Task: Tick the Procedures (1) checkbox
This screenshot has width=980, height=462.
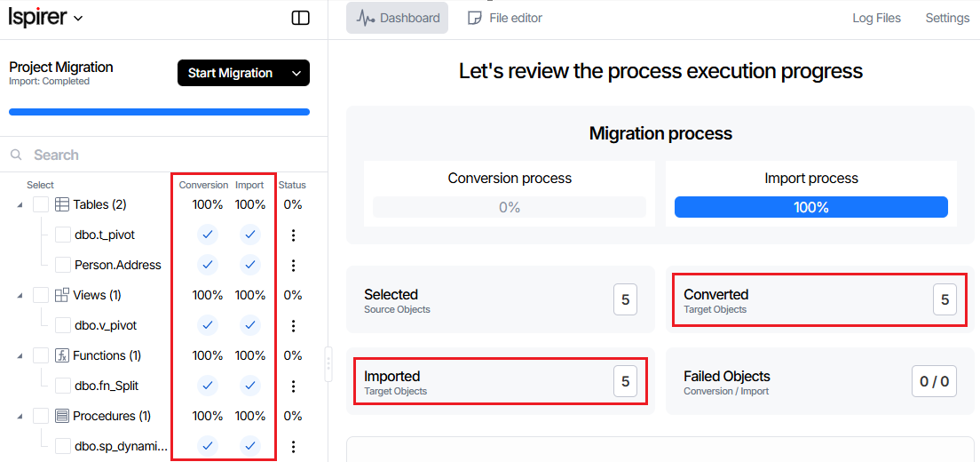Action: 41,417
